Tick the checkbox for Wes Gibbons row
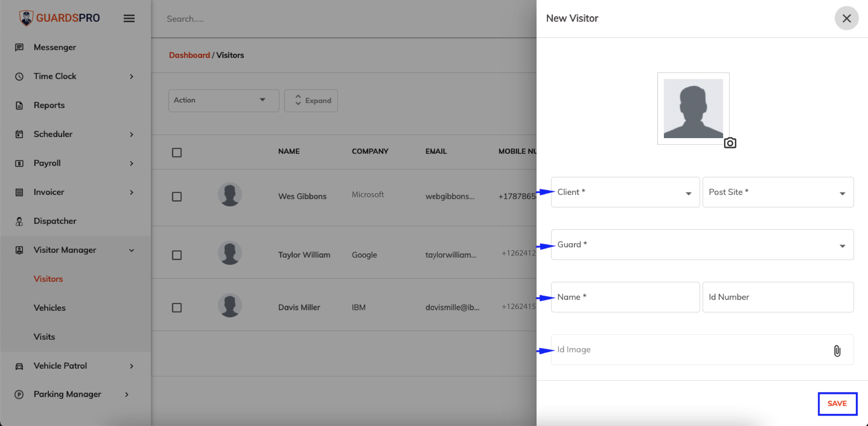This screenshot has height=426, width=868. click(x=177, y=196)
